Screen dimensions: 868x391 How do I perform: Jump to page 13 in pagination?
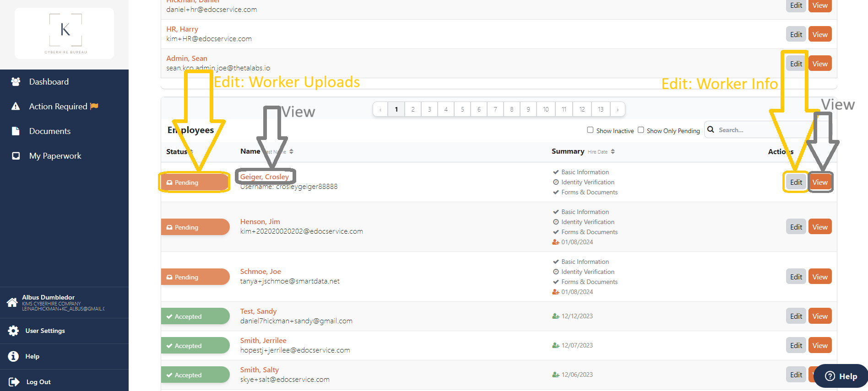601,109
